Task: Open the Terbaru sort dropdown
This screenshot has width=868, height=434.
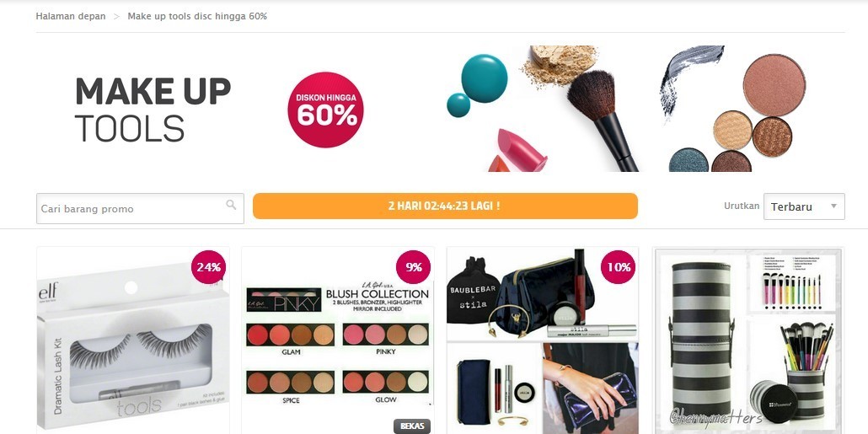Action: tap(804, 206)
